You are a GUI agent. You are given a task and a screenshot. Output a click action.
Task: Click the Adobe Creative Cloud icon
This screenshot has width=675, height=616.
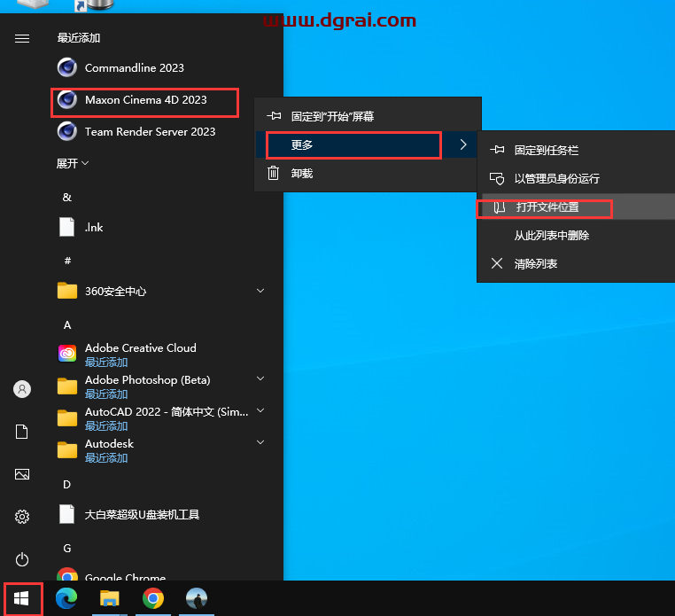(x=67, y=355)
